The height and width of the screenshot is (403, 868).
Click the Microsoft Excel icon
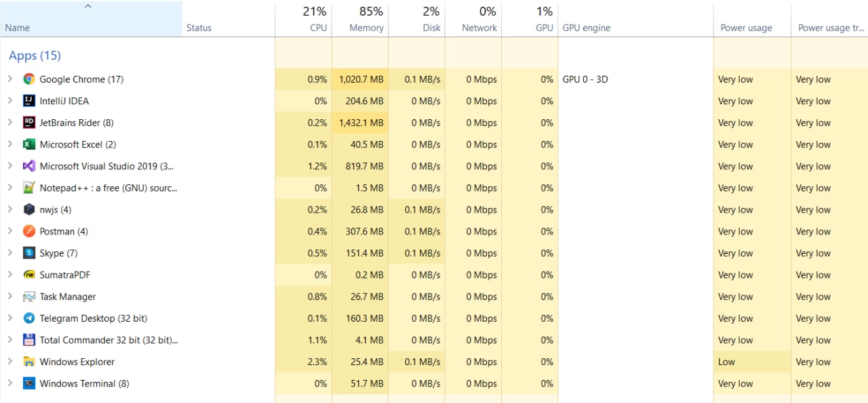tap(28, 144)
